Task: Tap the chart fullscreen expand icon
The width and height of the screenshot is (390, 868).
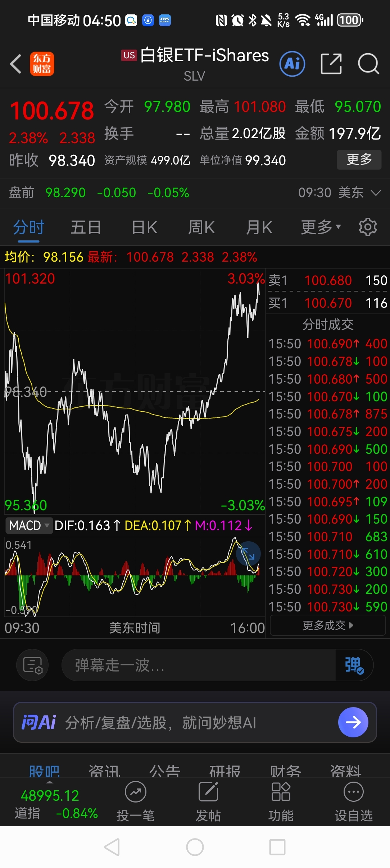Action: (248, 553)
